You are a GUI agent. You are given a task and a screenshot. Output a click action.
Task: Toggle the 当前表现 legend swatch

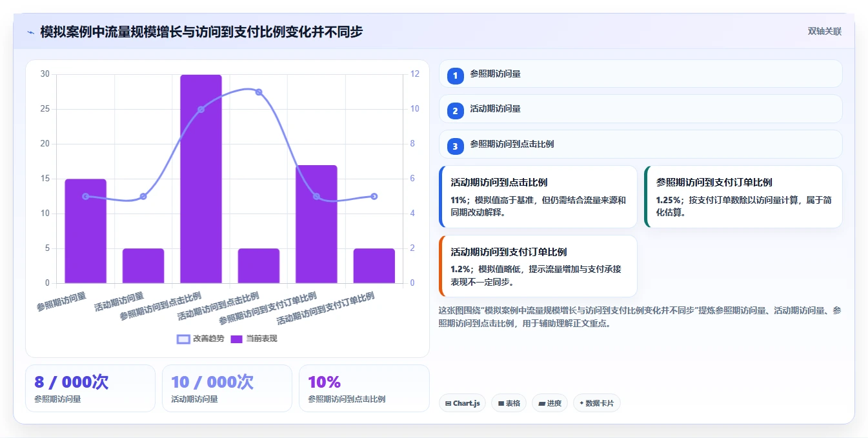236,339
